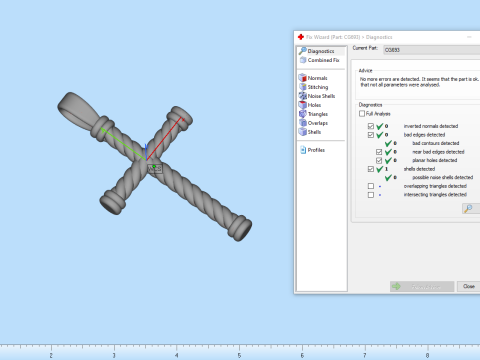Click the 'bad contours detected' text
Viewport: 480px width, 360px height.
click(x=436, y=143)
